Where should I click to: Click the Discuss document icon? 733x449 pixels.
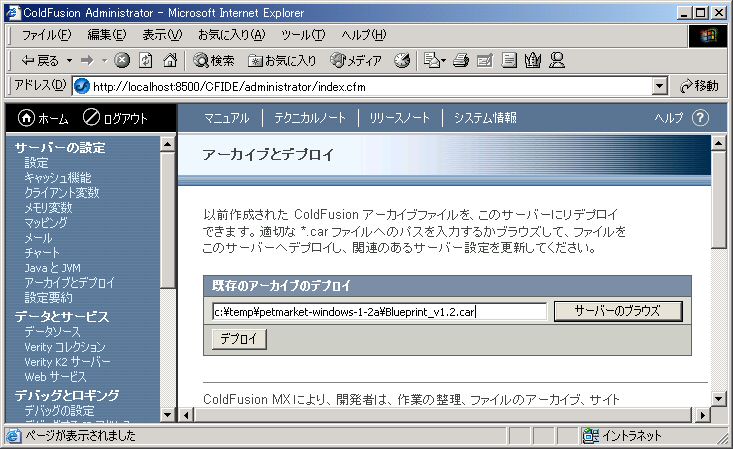click(509, 60)
